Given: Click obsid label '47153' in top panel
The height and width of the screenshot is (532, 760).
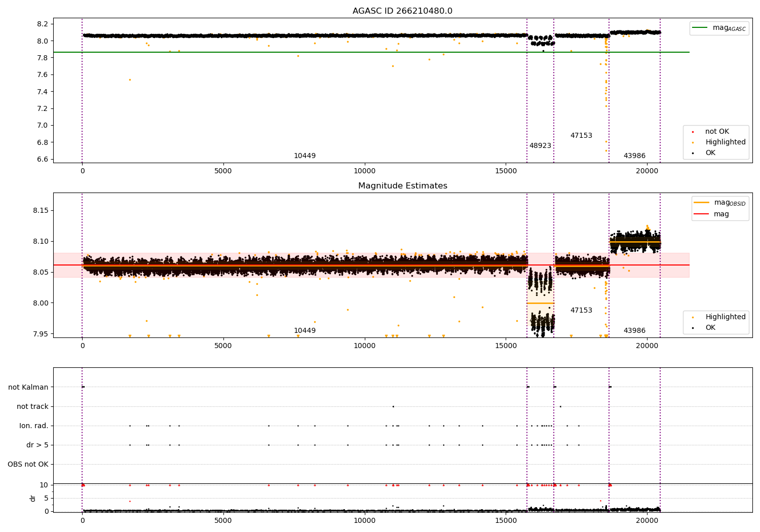Looking at the screenshot, I should [x=581, y=136].
